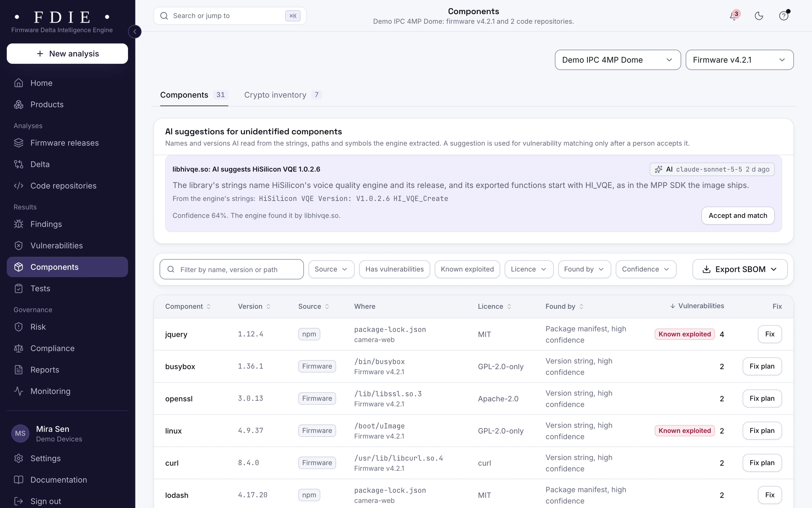Image resolution: width=812 pixels, height=508 pixels.
Task: Switch to the Crypto inventory tab
Action: [x=283, y=95]
